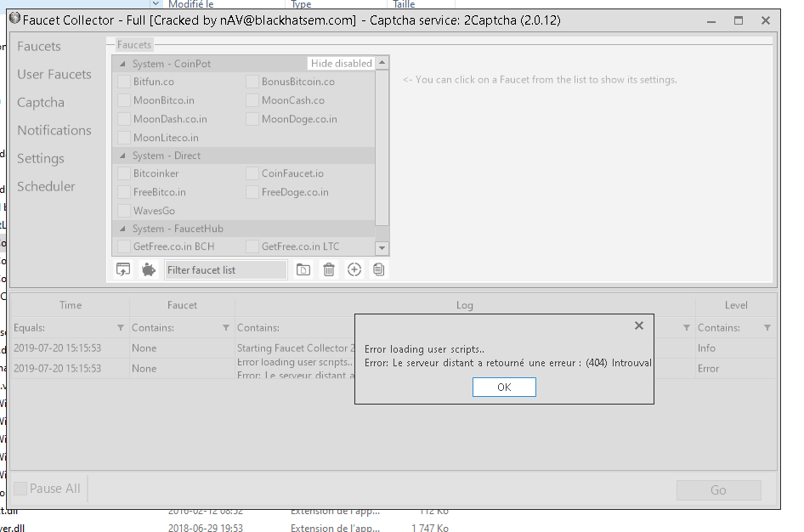The image size is (804, 532).
Task: Click Taille column in Explorer window
Action: 404,4
